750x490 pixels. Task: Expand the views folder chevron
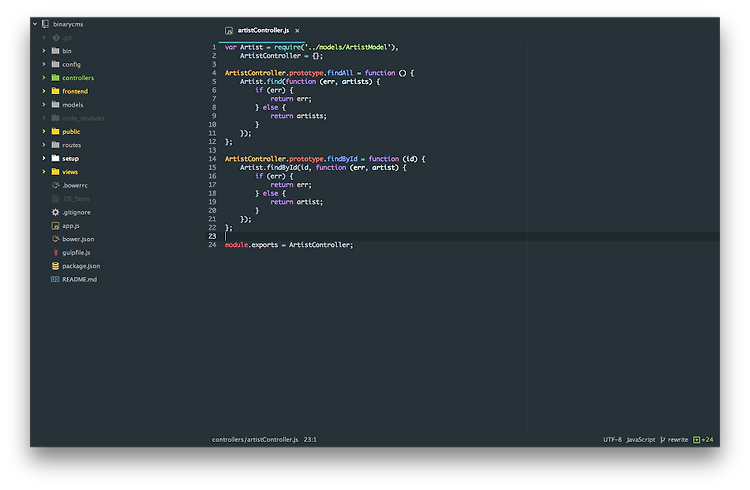[44, 171]
